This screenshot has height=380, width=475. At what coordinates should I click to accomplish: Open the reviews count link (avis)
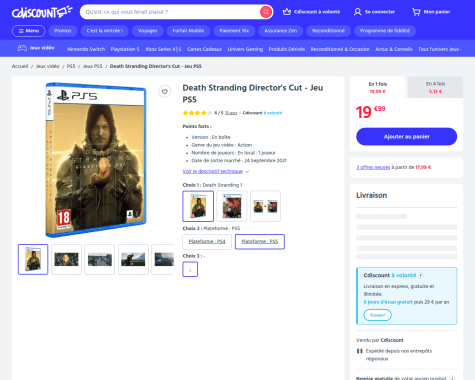coord(231,113)
